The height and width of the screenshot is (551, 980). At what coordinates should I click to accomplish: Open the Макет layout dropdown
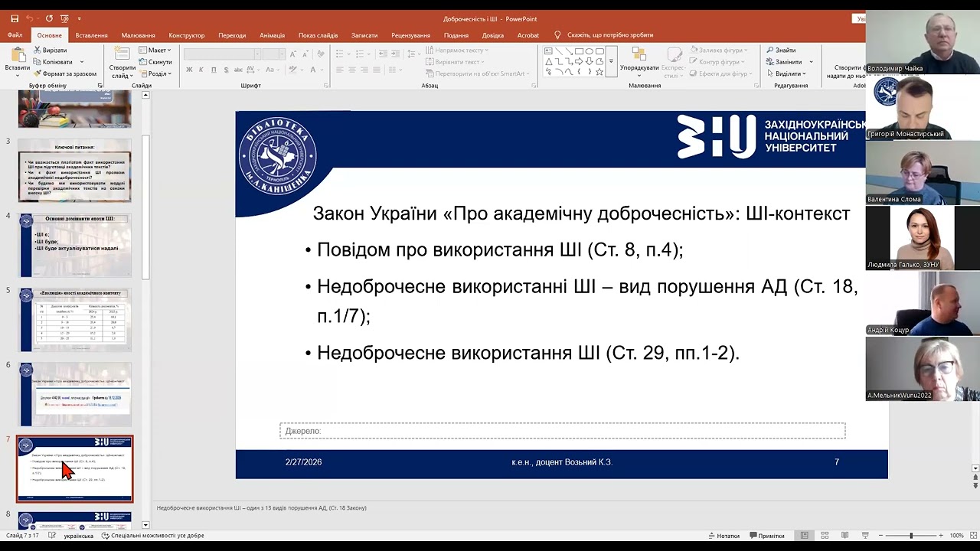[156, 51]
